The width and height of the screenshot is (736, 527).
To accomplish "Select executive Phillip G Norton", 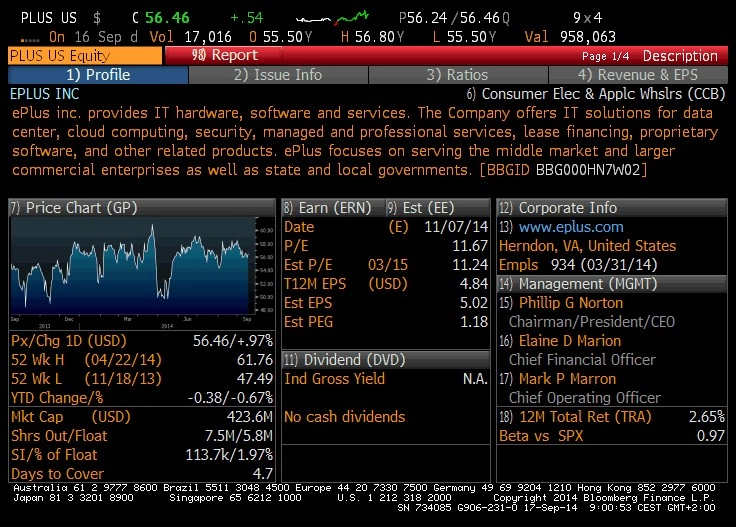I will [x=570, y=303].
